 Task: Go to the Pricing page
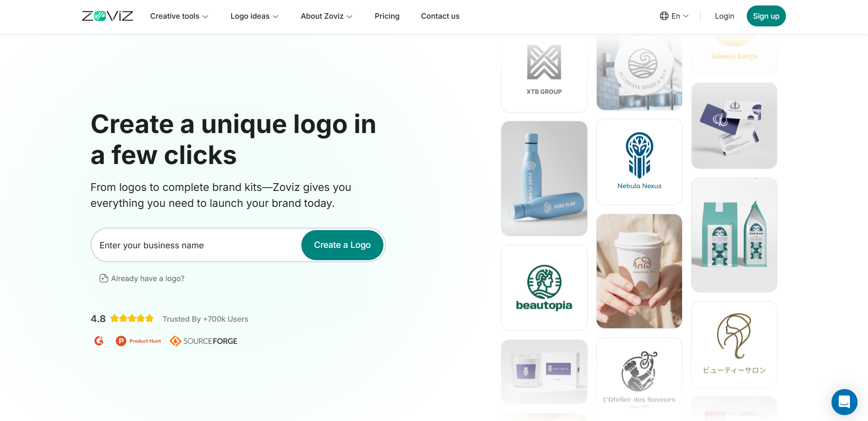click(387, 16)
